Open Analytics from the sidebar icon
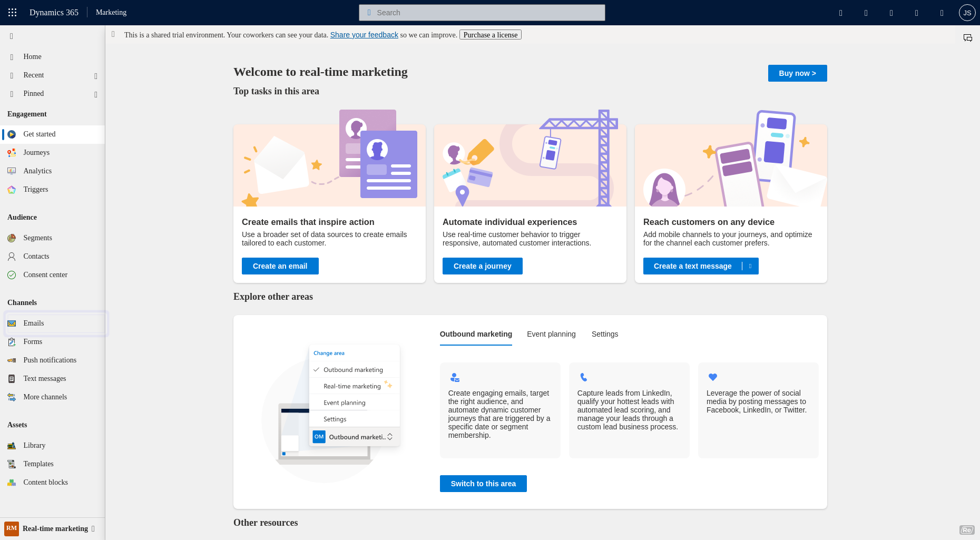Image resolution: width=980 pixels, height=540 pixels. 12,171
